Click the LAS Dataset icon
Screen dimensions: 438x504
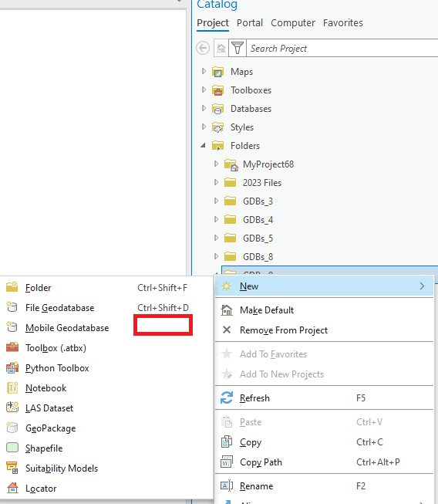(12, 408)
